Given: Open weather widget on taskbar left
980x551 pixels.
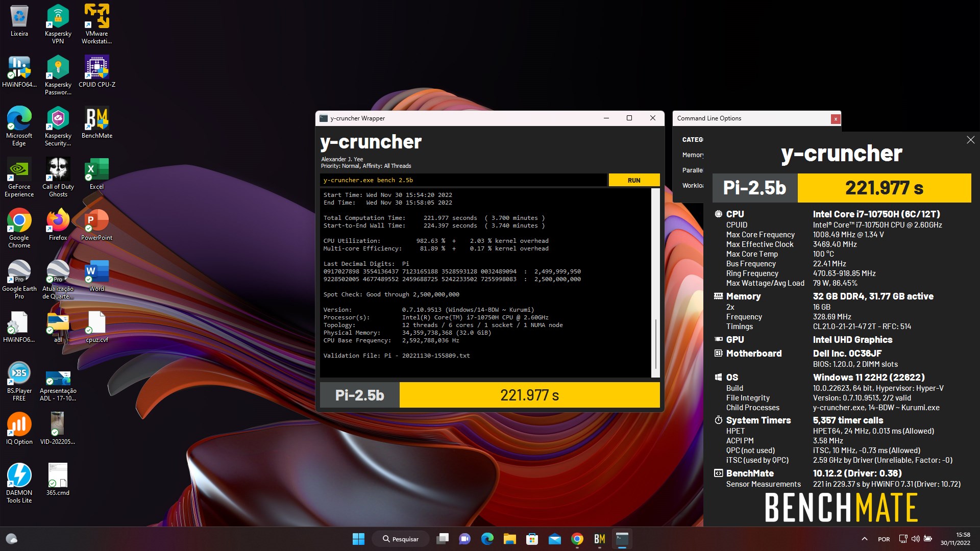Looking at the screenshot, I should click(11, 539).
